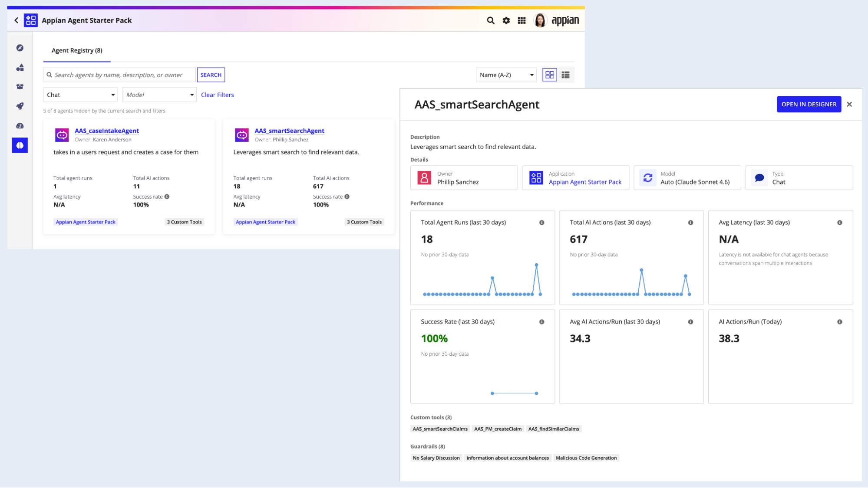This screenshot has width=868, height=488.
Task: Click Appian Agent Starter Pack tag on caseIntakeAgent card
Action: (86, 222)
